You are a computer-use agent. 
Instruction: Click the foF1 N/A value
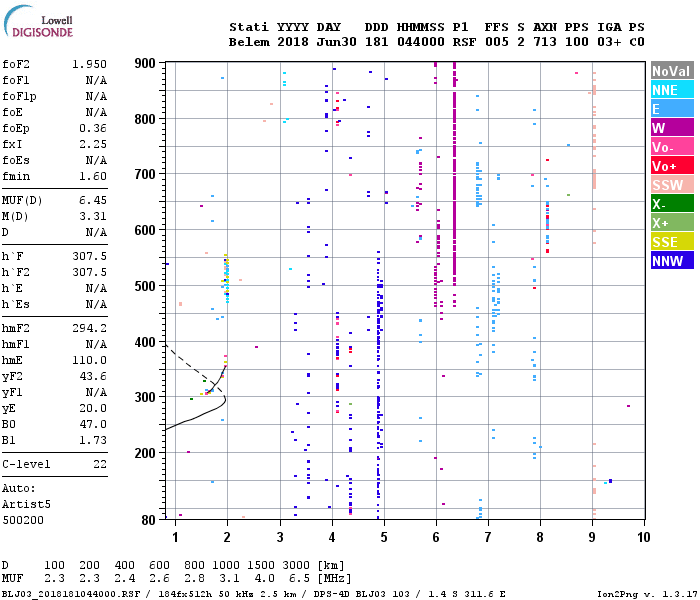96,80
